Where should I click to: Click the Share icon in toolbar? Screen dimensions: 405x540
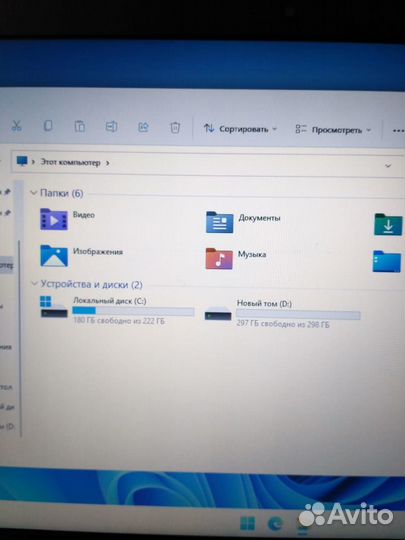pyautogui.click(x=143, y=127)
